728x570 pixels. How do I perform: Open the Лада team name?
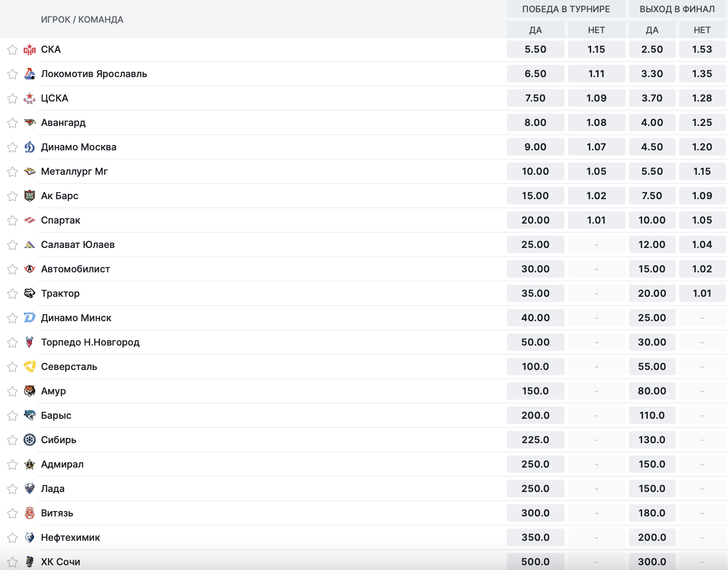(53, 489)
